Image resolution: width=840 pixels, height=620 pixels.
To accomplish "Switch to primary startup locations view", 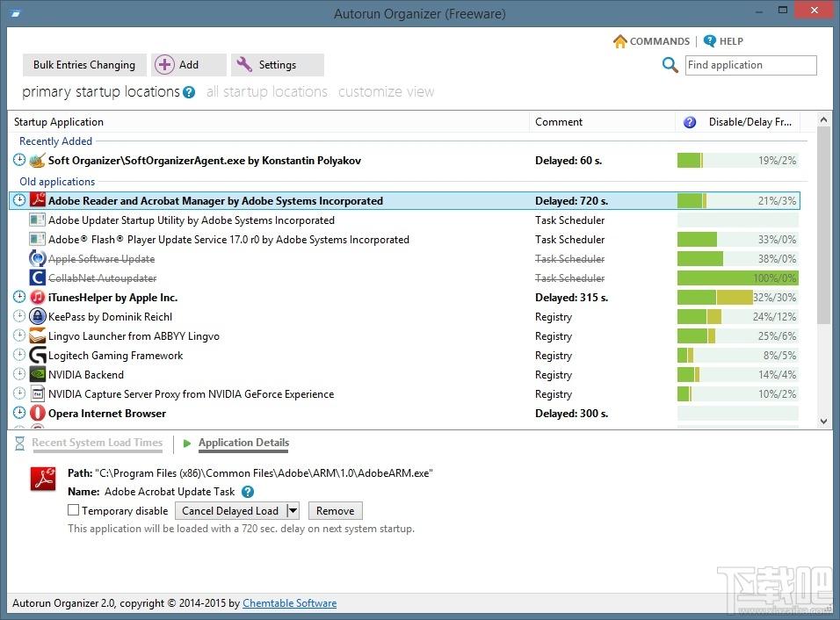I will (101, 91).
